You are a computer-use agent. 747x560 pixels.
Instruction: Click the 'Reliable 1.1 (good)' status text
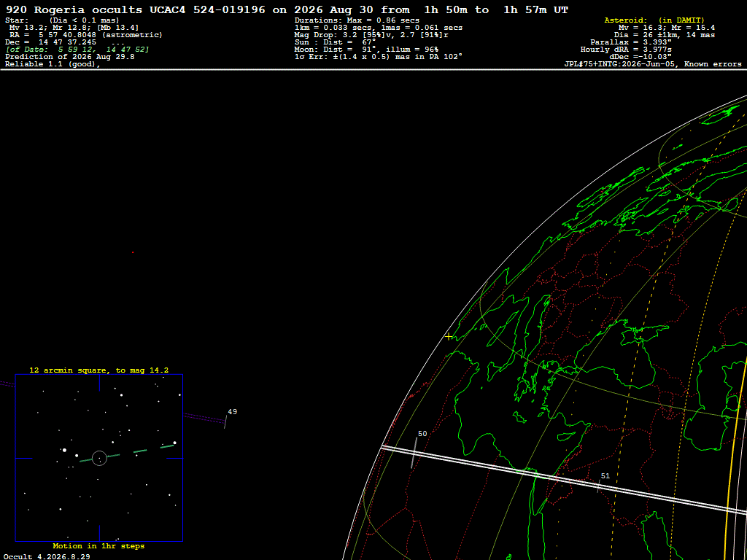(x=53, y=64)
